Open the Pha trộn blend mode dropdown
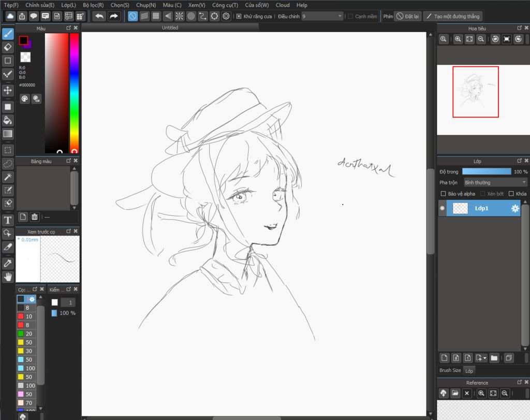 coord(495,182)
